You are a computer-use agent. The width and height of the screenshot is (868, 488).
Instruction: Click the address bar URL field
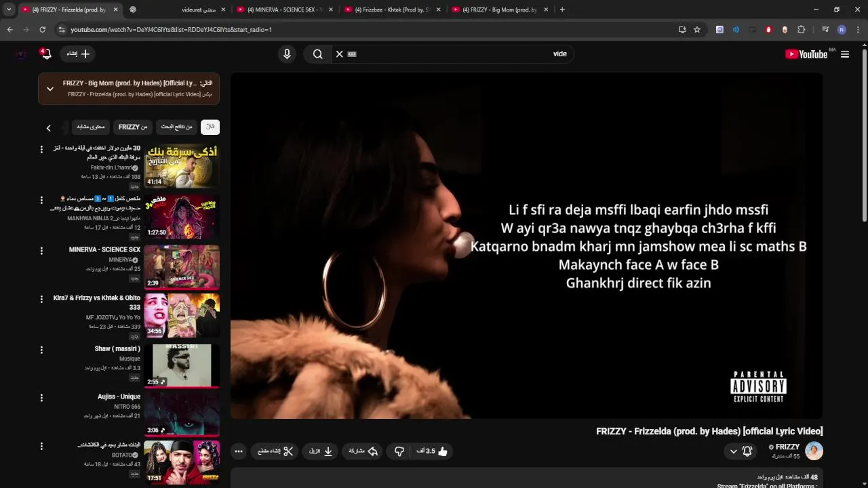[366, 30]
